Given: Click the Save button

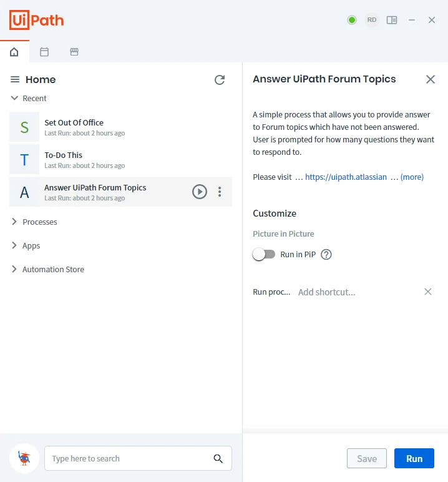Looking at the screenshot, I should click(367, 458).
